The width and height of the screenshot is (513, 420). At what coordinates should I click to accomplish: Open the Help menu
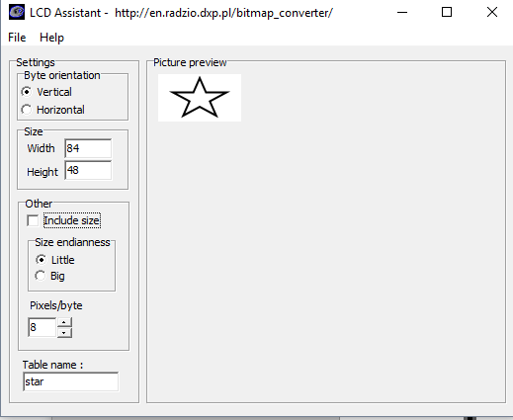point(51,38)
